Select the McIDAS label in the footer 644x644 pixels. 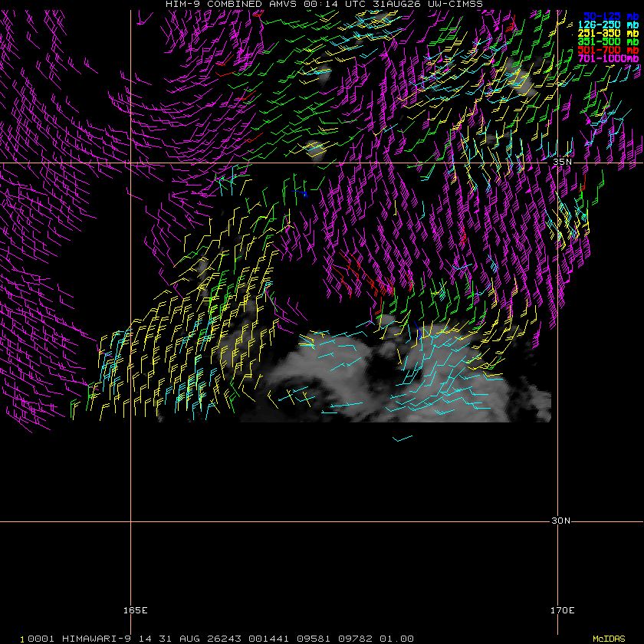pos(609,639)
